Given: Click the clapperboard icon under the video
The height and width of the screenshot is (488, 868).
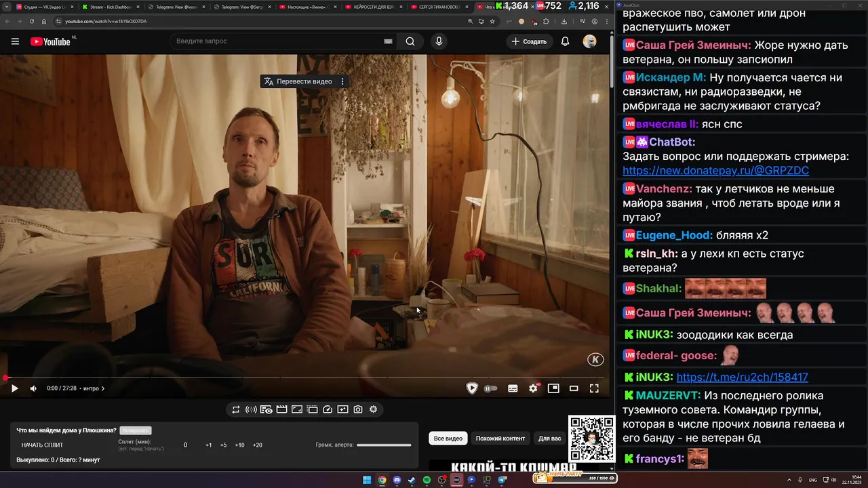Looking at the screenshot, I should (281, 409).
